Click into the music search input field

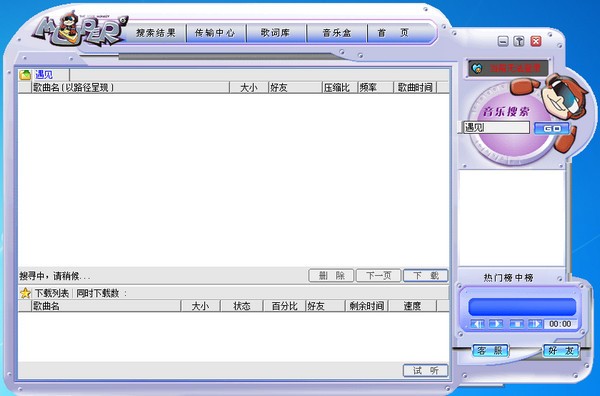(x=496, y=128)
